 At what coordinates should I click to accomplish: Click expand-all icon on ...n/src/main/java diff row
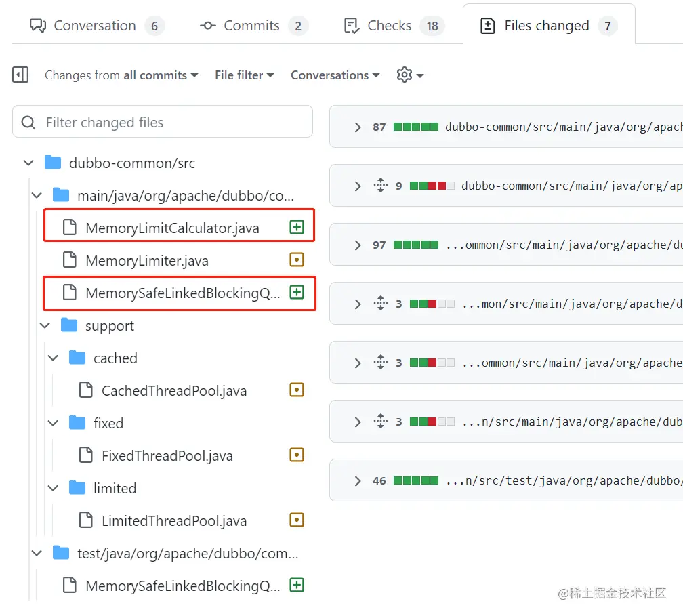coord(381,422)
